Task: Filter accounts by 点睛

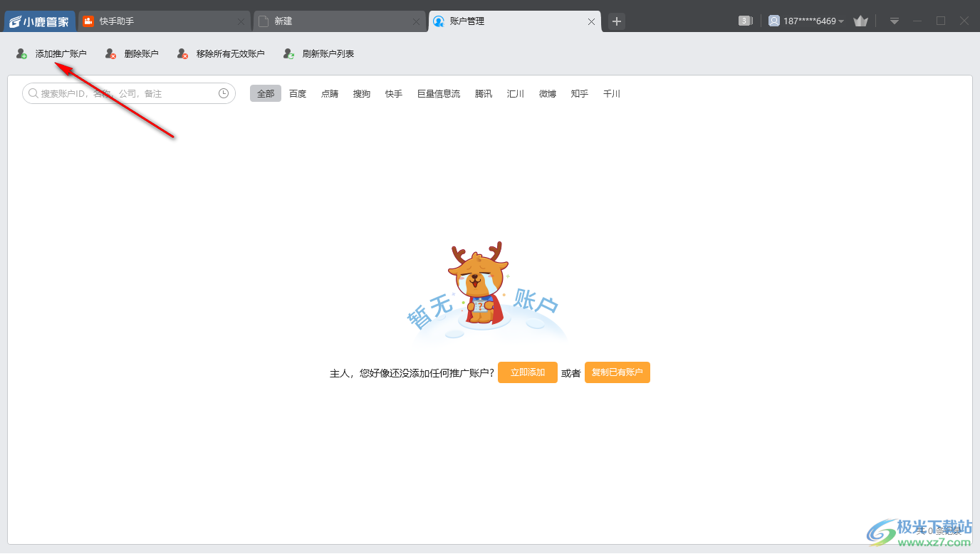Action: [330, 93]
